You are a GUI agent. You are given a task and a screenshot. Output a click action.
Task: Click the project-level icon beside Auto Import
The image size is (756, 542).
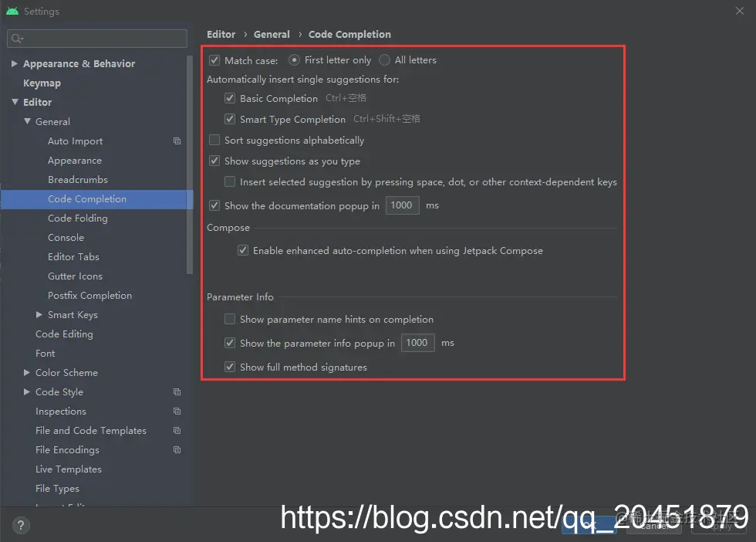coord(177,141)
